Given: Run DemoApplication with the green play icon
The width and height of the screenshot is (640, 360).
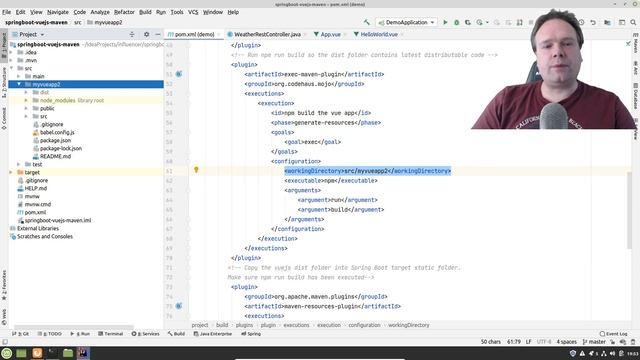Looking at the screenshot, I should [445, 22].
